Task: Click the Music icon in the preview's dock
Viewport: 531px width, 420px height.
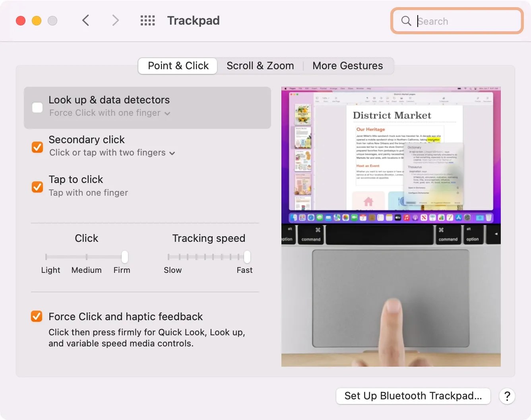Action: (406, 218)
